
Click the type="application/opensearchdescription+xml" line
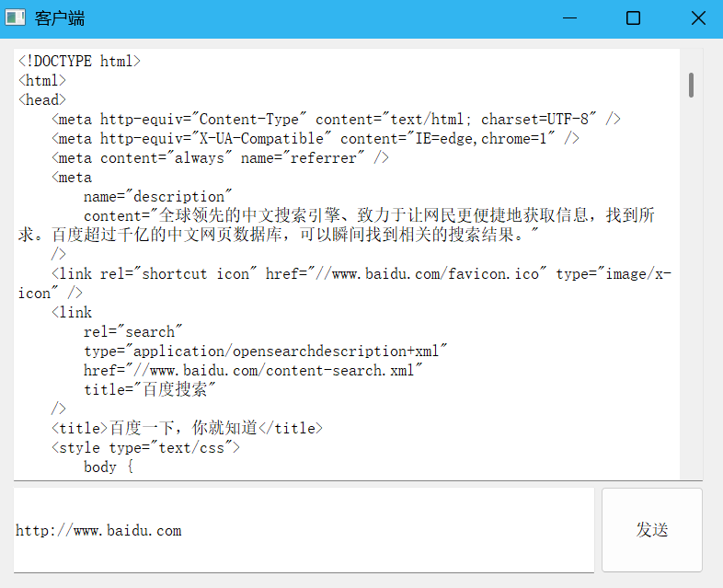click(x=266, y=351)
